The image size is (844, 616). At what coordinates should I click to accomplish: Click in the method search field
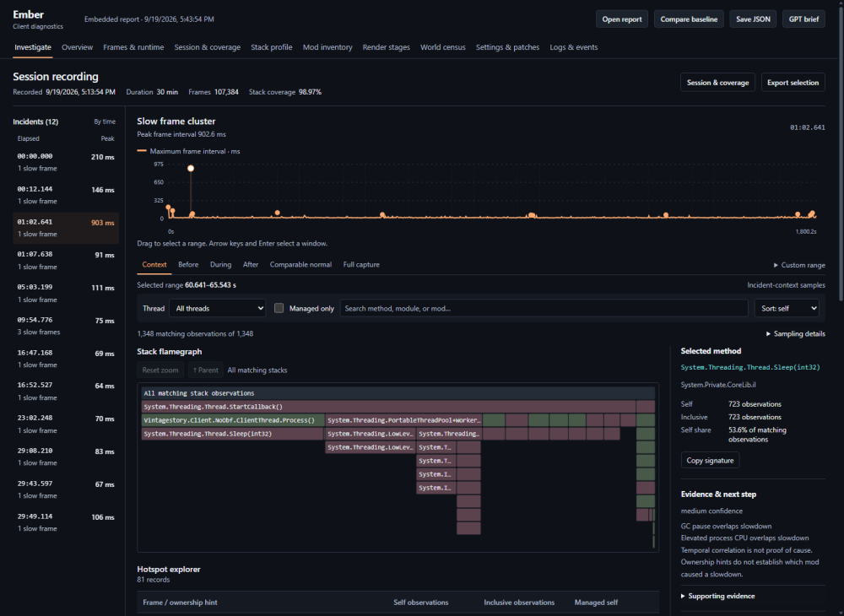(544, 308)
